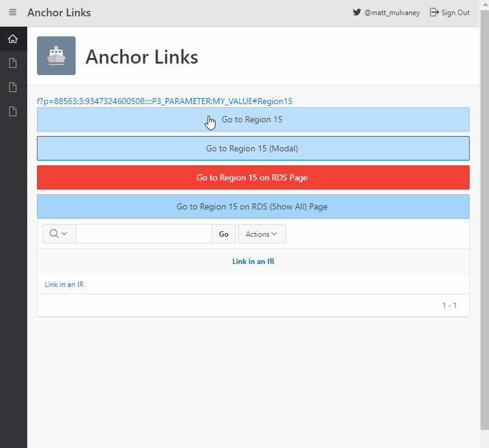Click the Link in an IR column header

click(253, 262)
